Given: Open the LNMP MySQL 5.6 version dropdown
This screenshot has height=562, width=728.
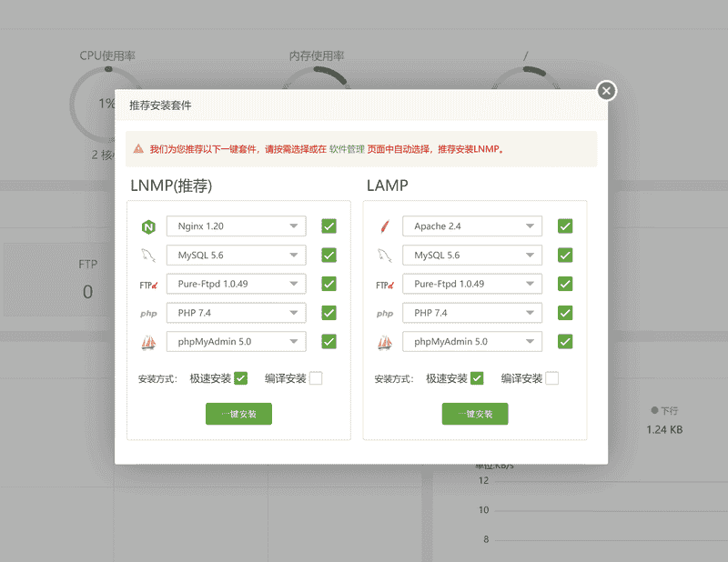Looking at the screenshot, I should pyautogui.click(x=237, y=255).
